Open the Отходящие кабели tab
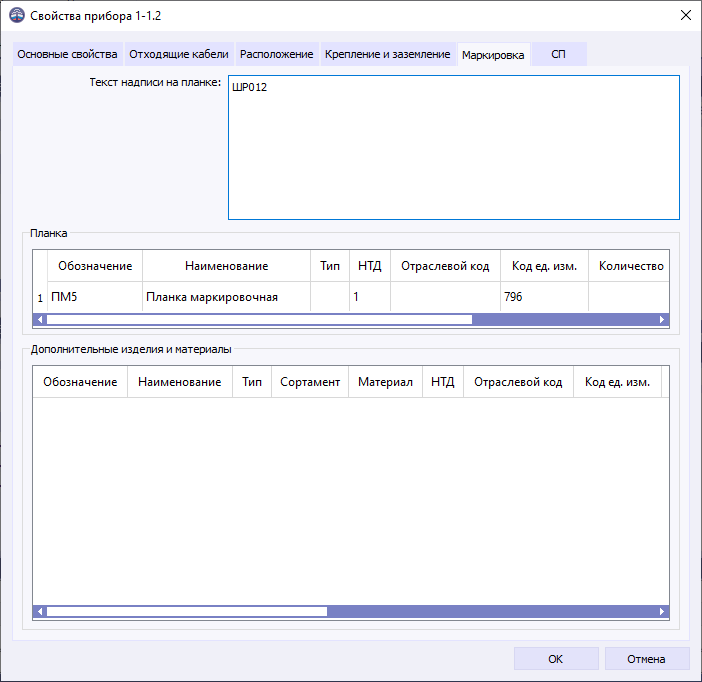Image resolution: width=702 pixels, height=682 pixels. point(179,54)
